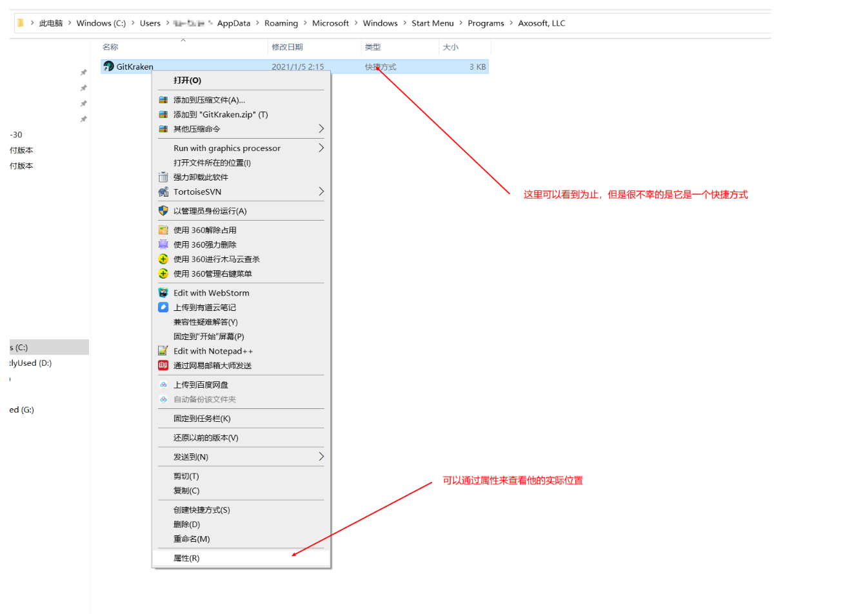Click the chevron after AppData in breadcrumb
The width and height of the screenshot is (863, 616).
[257, 23]
